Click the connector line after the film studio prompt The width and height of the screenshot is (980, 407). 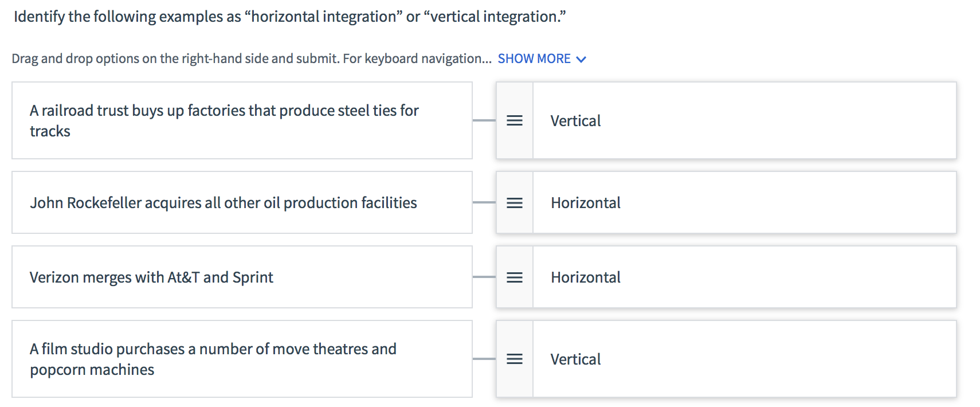click(484, 359)
